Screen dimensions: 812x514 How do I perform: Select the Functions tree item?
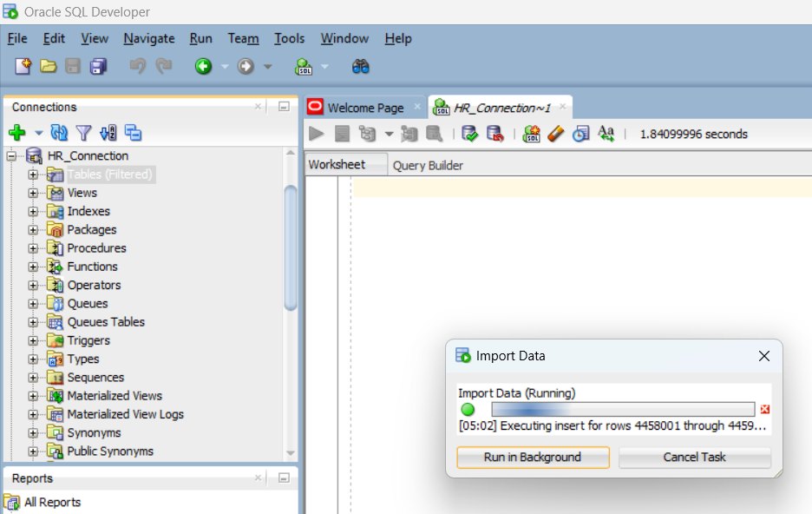click(x=93, y=267)
